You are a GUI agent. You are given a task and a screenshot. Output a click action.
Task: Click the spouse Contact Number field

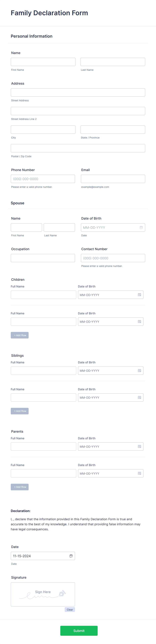(x=113, y=258)
